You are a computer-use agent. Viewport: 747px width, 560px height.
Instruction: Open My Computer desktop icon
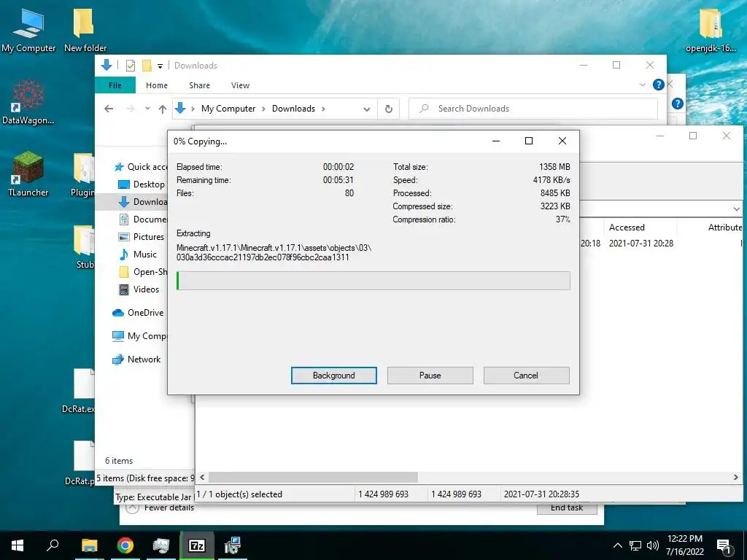click(x=28, y=29)
